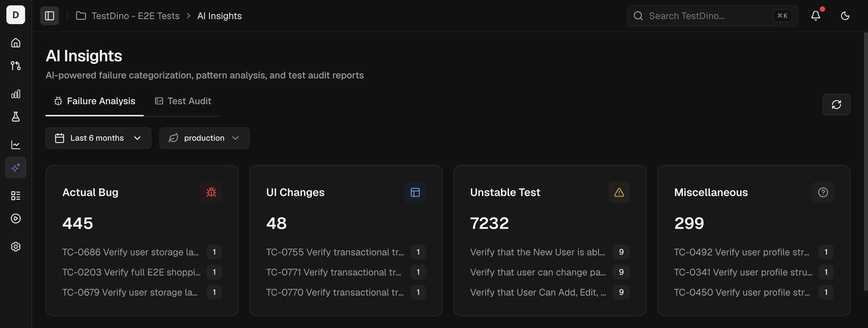The height and width of the screenshot is (328, 868).
Task: Click the ⌘K shortcut badge
Action: coord(782,16)
